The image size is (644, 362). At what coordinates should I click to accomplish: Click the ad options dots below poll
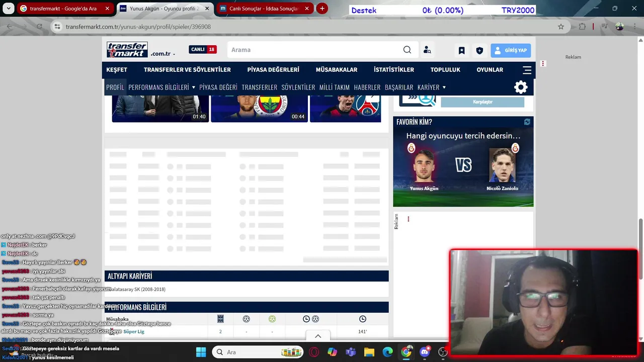408,219
